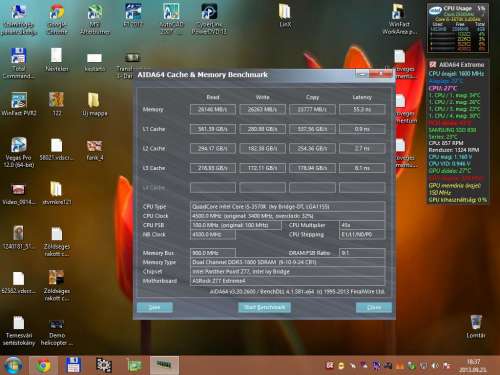Image resolution: width=500 pixels, height=375 pixels.
Task: Open the Windows Start orb
Action: 12,365
